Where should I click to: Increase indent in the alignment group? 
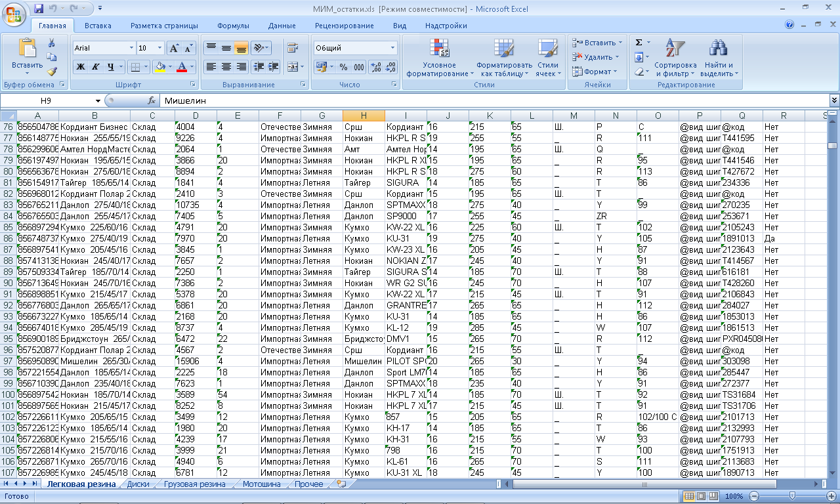point(274,66)
